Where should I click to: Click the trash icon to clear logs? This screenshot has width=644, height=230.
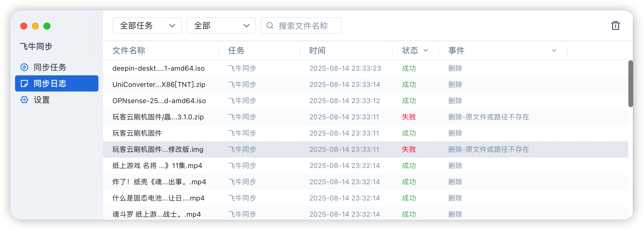tap(615, 25)
